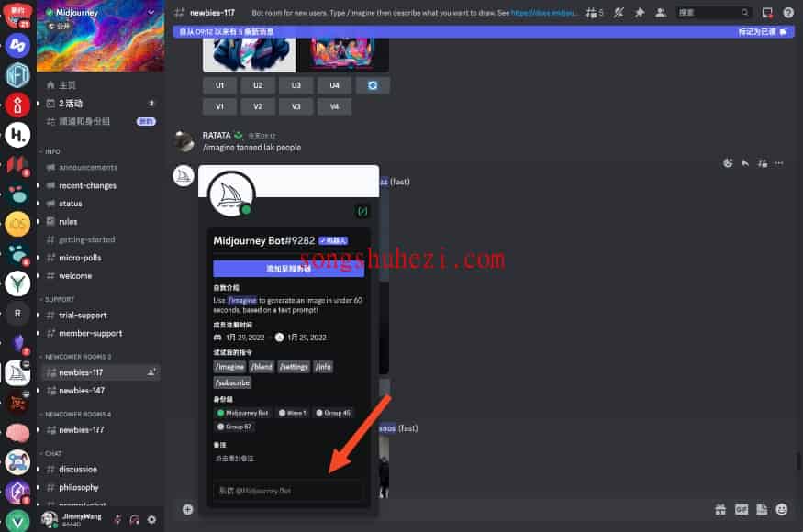Click the U4 upscale button
Viewport: 803px width, 532px height.
334,85
